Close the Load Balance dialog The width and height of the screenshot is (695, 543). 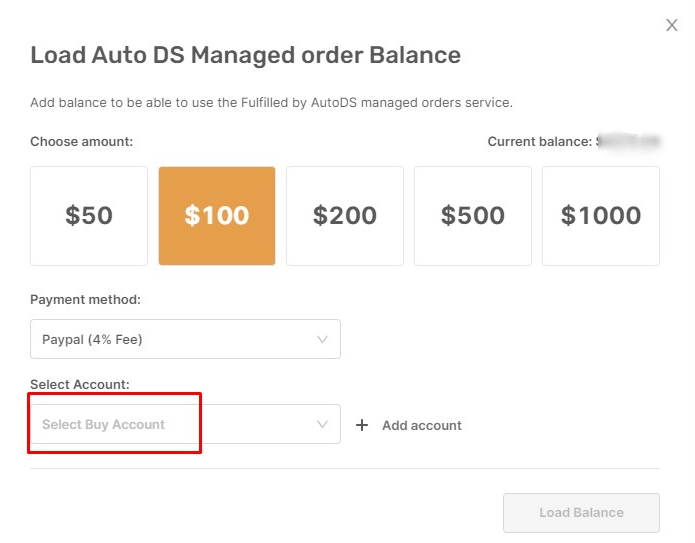(x=672, y=25)
